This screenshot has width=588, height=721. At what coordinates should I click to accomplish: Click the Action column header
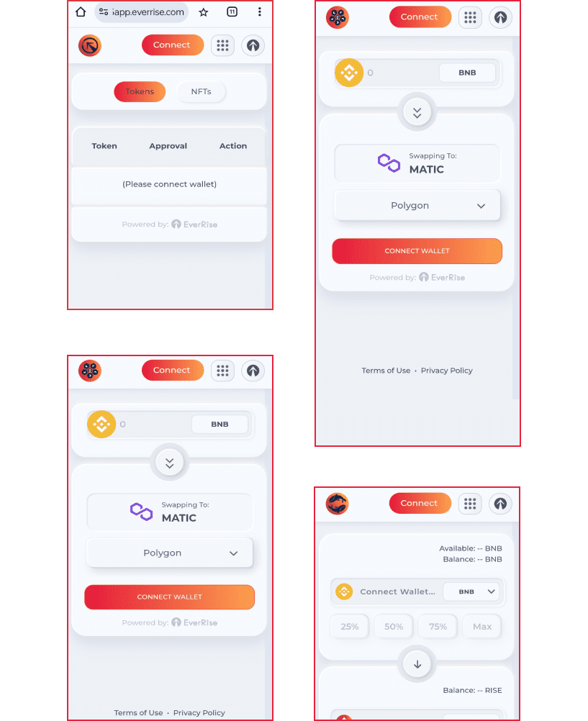233,146
